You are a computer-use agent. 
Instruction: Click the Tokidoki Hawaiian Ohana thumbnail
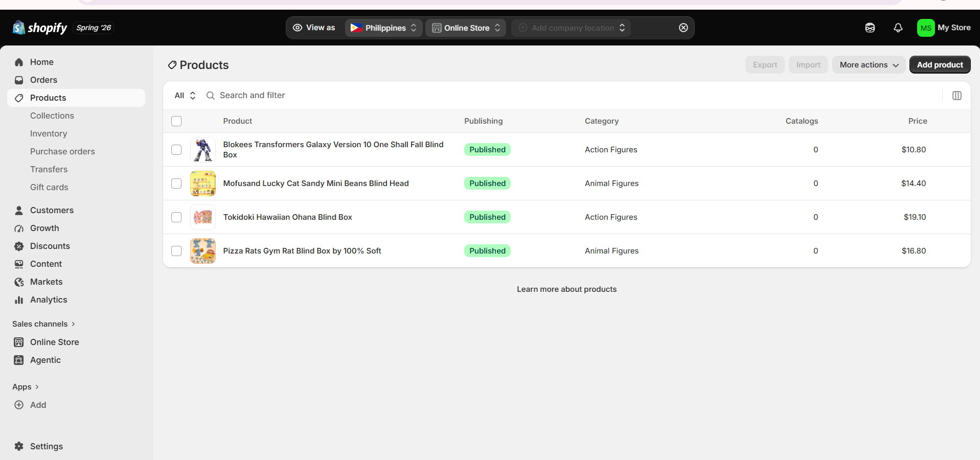tap(203, 217)
